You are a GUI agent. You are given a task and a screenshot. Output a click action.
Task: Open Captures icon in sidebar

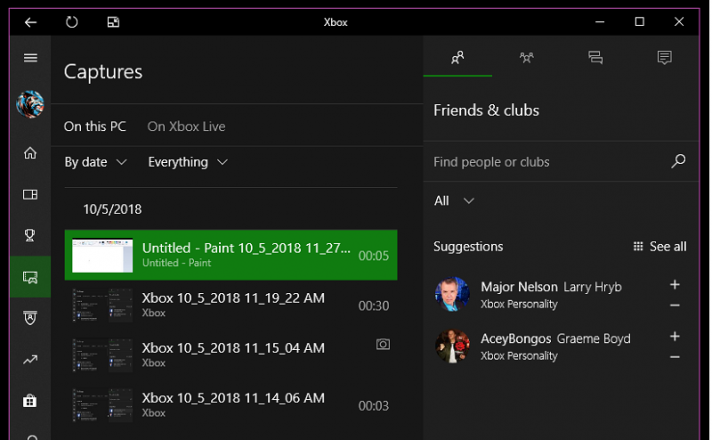click(30, 277)
